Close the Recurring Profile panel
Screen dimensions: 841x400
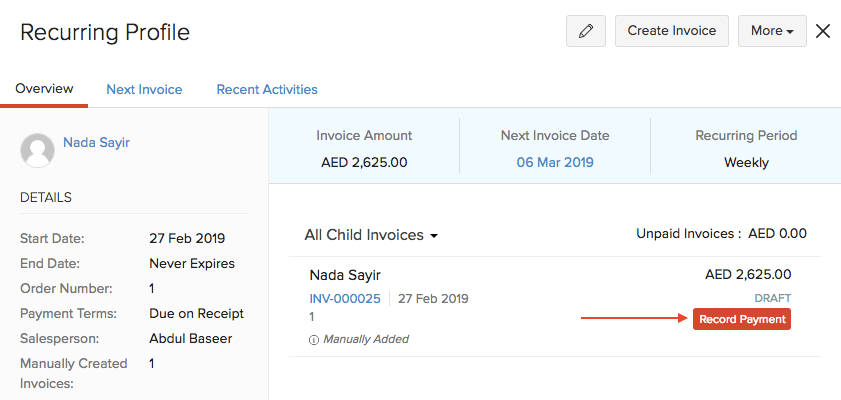point(823,31)
